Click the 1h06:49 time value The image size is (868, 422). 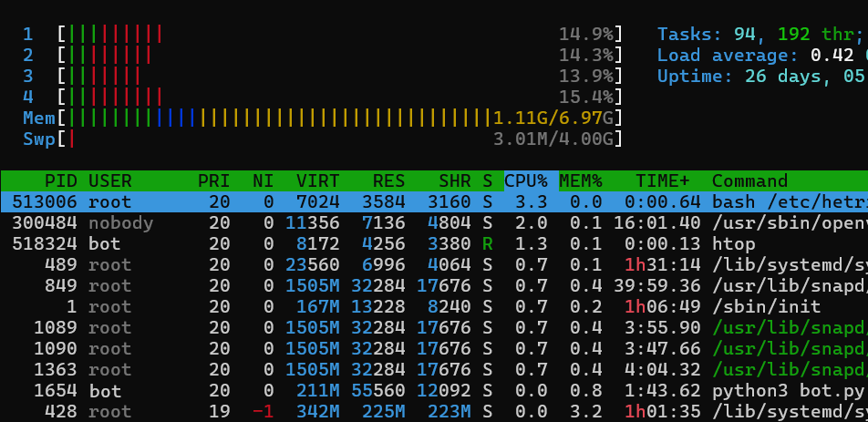click(x=663, y=307)
